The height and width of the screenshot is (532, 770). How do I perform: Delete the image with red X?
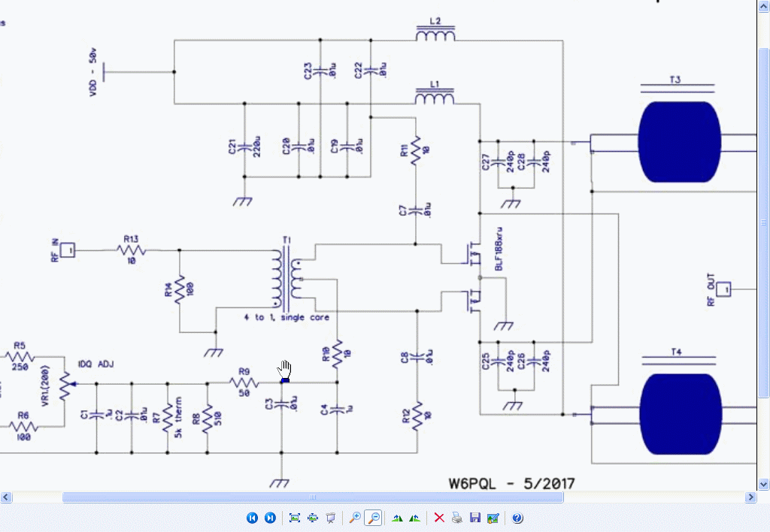tap(439, 518)
